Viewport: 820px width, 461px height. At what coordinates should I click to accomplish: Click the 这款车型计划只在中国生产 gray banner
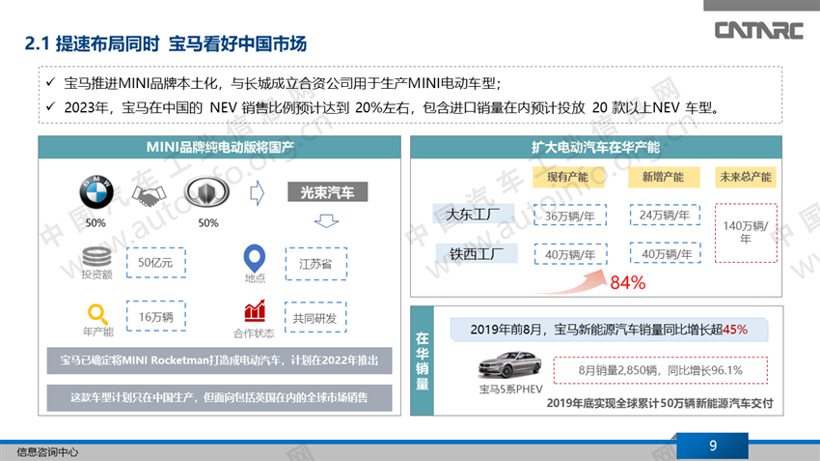(219, 398)
